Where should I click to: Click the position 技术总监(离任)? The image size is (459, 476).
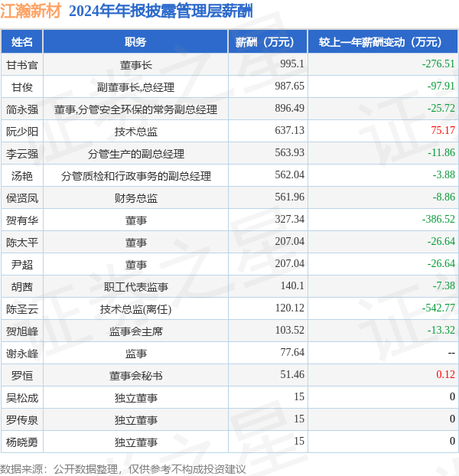tap(135, 309)
